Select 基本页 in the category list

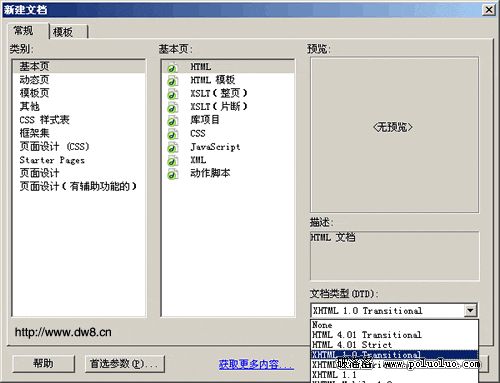pyautogui.click(x=79, y=67)
